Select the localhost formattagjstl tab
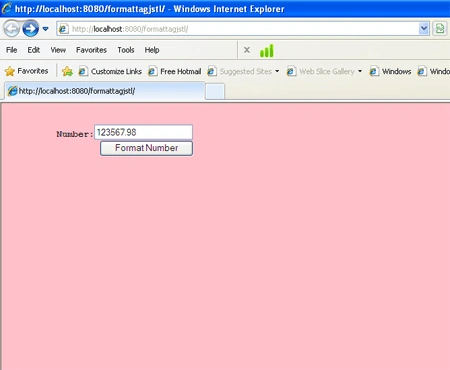The image size is (450, 370). coord(104,91)
